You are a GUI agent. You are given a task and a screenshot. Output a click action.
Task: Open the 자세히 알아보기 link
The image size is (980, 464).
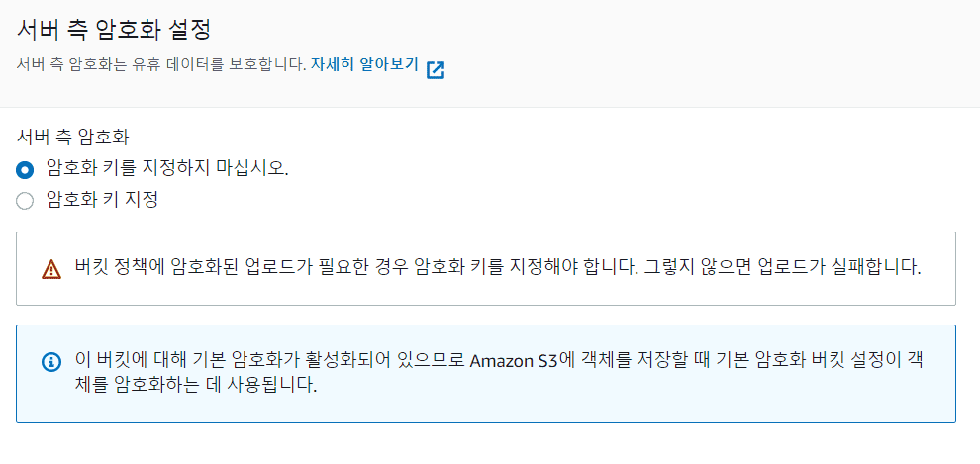364,64
